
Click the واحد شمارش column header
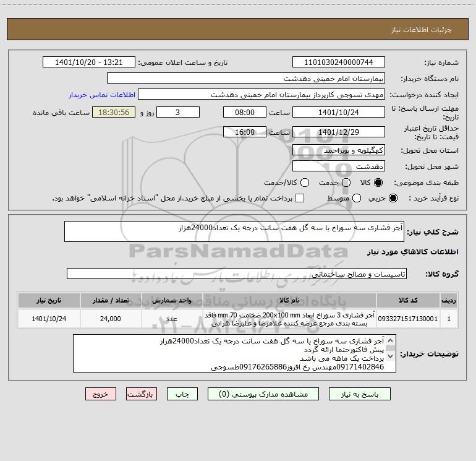click(171, 300)
